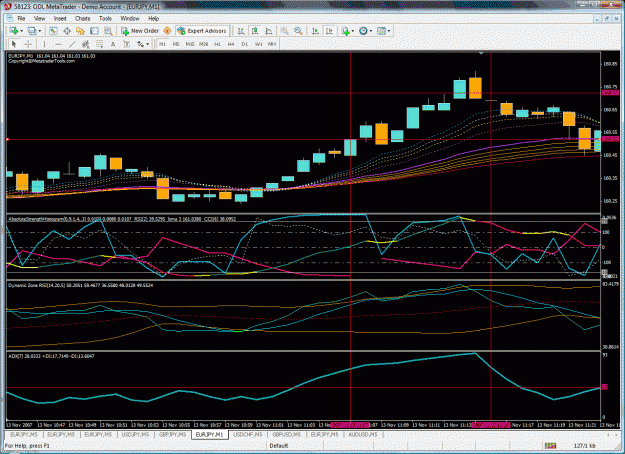Open the Templates icon

(x=381, y=31)
